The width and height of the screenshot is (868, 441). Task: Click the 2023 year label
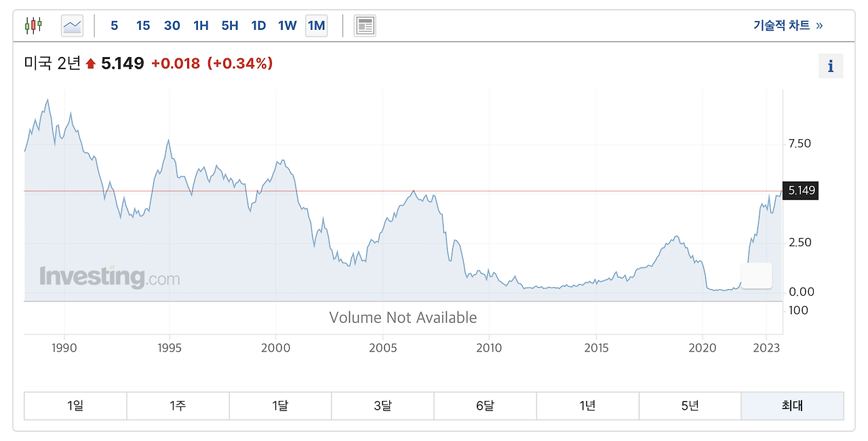(766, 348)
